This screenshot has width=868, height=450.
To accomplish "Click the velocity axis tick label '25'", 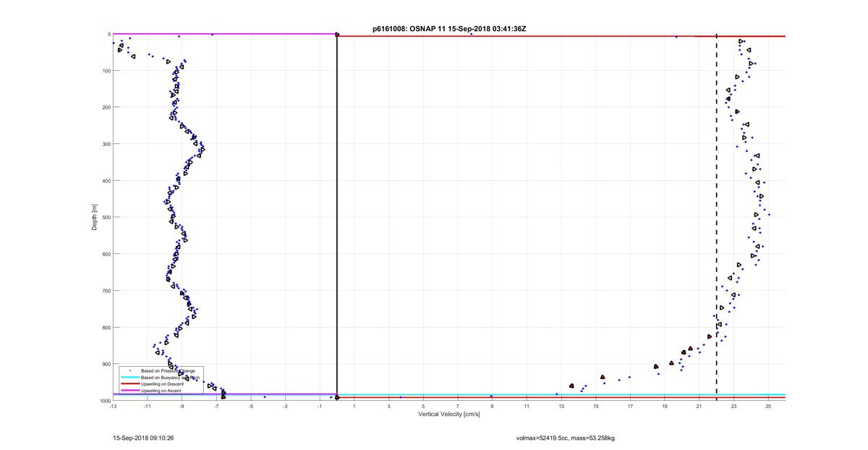I will [768, 407].
